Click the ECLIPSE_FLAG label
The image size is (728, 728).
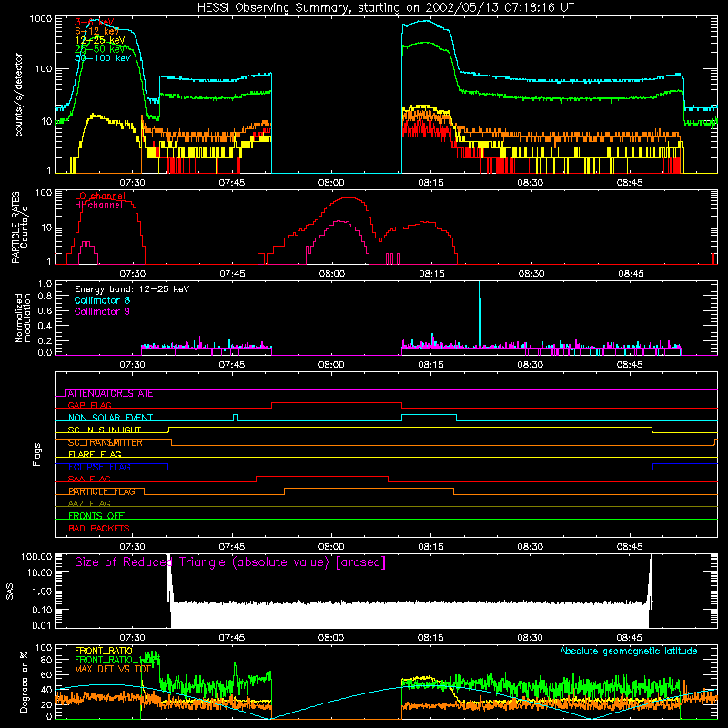[99, 467]
